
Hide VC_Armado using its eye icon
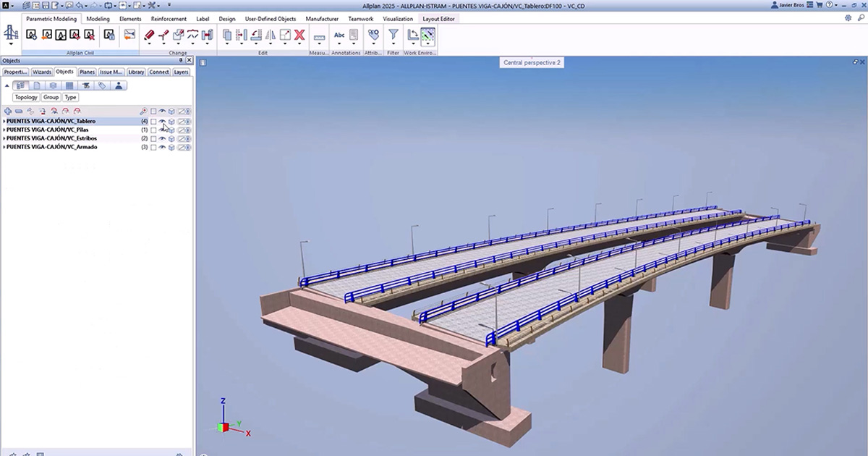click(162, 148)
